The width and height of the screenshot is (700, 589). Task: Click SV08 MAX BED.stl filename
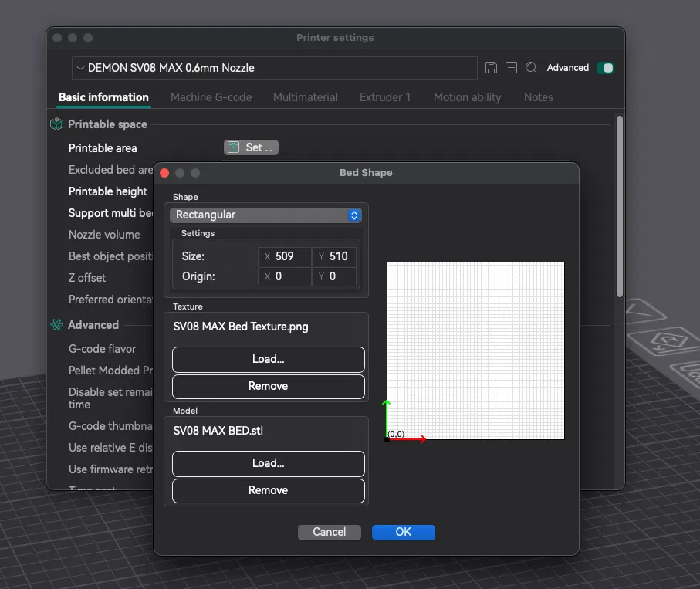pos(218,431)
